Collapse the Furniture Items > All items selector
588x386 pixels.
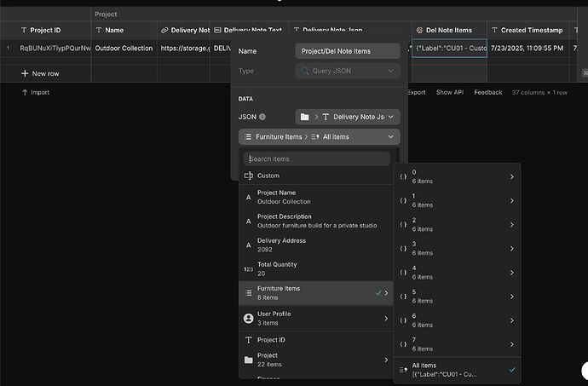(320, 137)
